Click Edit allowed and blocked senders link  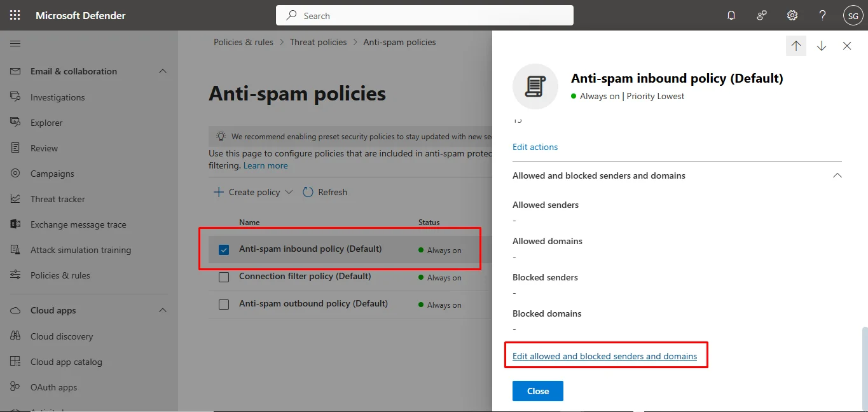pos(605,356)
